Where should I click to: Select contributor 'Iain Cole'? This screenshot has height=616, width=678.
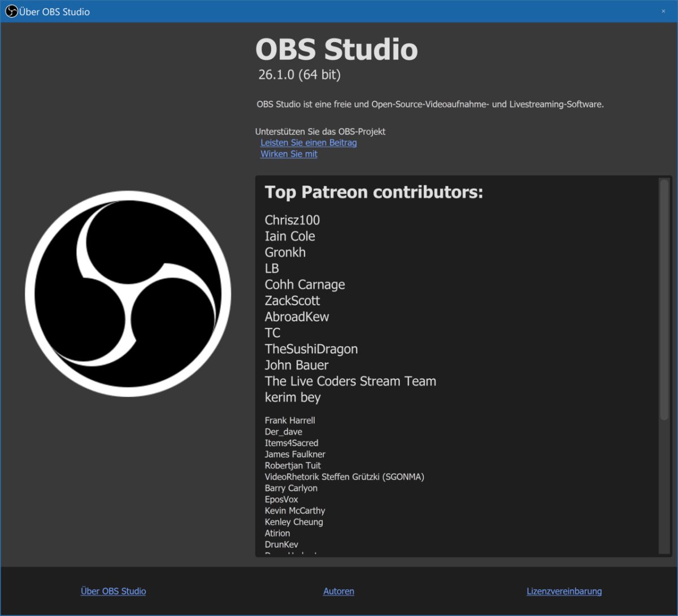click(290, 236)
